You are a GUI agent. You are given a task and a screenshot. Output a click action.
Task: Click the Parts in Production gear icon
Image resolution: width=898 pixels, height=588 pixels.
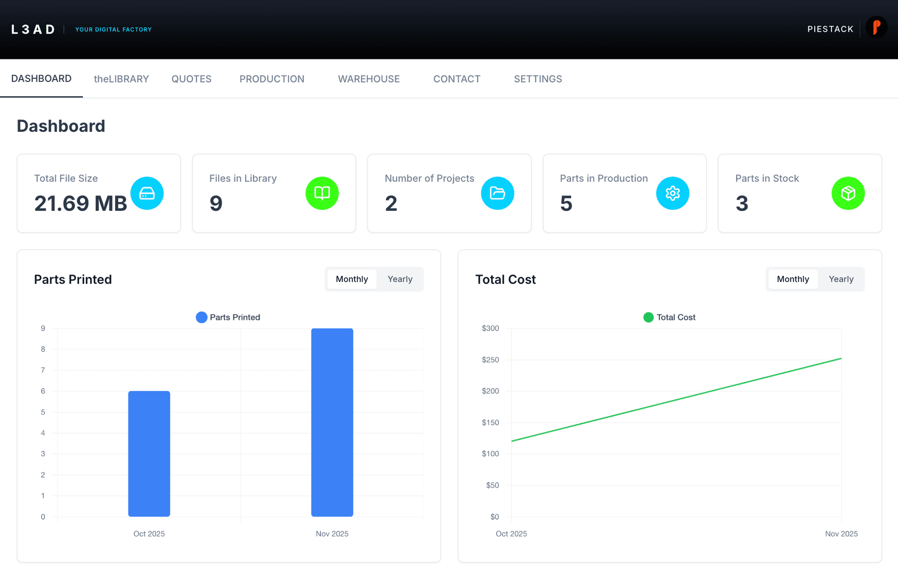(x=673, y=193)
